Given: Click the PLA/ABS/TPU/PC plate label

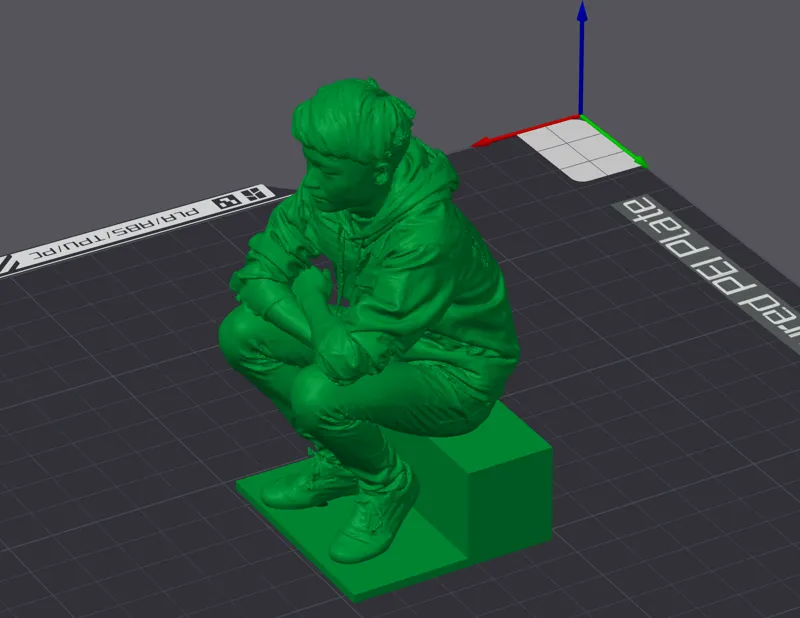Looking at the screenshot, I should coord(114,231).
